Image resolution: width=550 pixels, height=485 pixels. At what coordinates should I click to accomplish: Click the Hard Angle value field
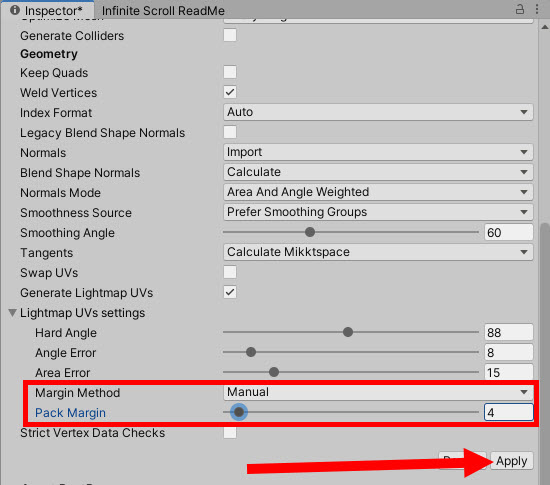[509, 332]
